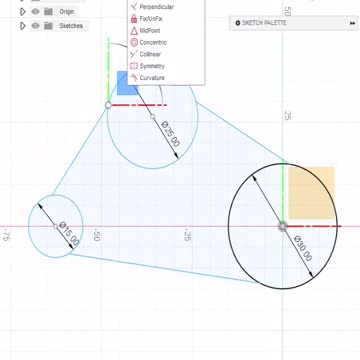This screenshot has height=360, width=360.
Task: Click the Origin folder icon
Action: [x=49, y=12]
